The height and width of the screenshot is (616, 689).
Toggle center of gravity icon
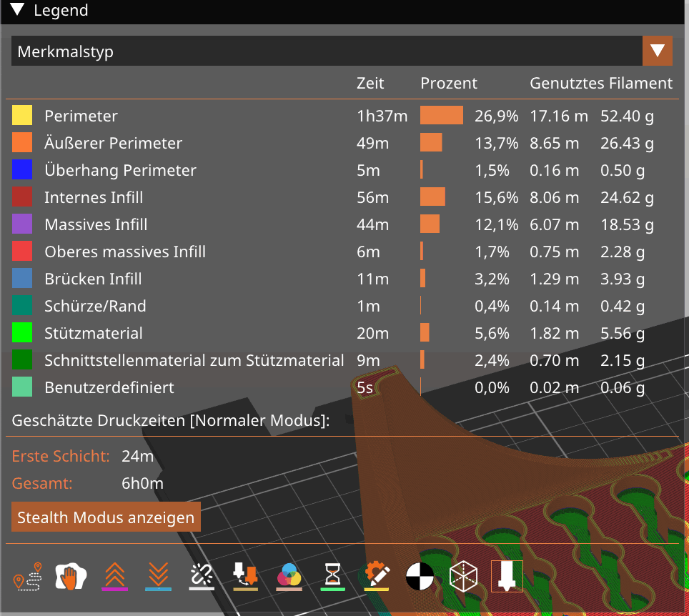tap(420, 576)
